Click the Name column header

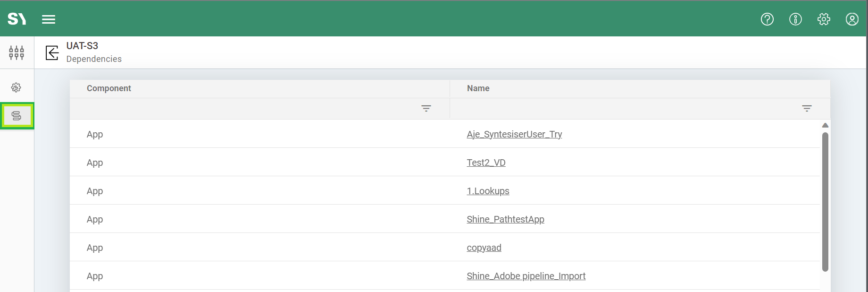click(478, 88)
